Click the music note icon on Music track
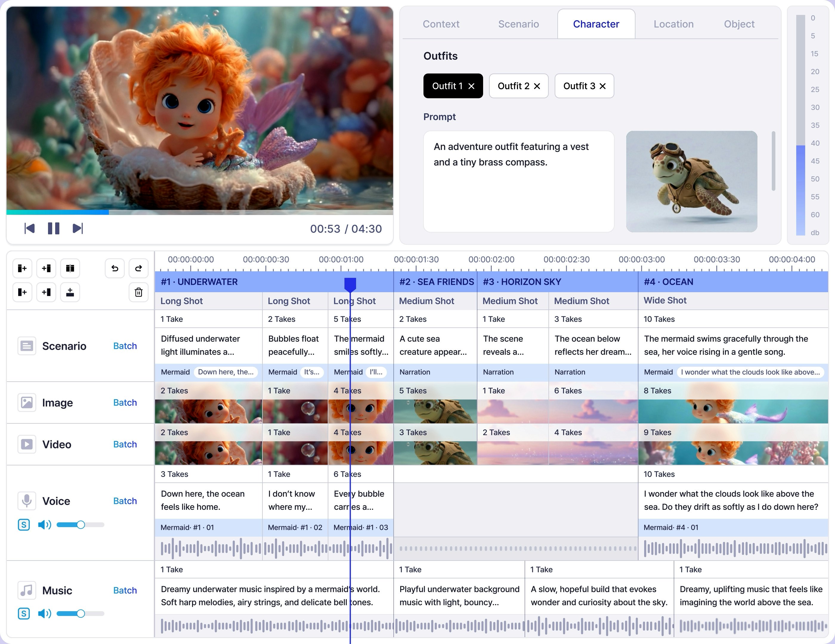This screenshot has width=835, height=644. 27,590
